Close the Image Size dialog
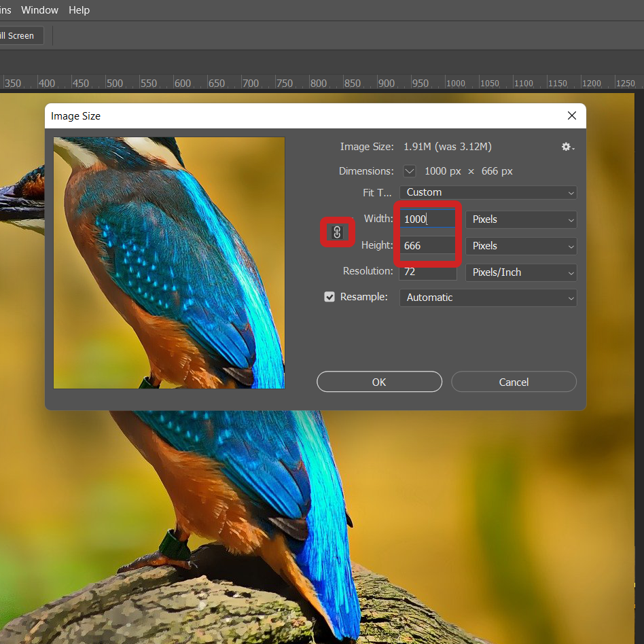This screenshot has height=644, width=644. coord(572,115)
